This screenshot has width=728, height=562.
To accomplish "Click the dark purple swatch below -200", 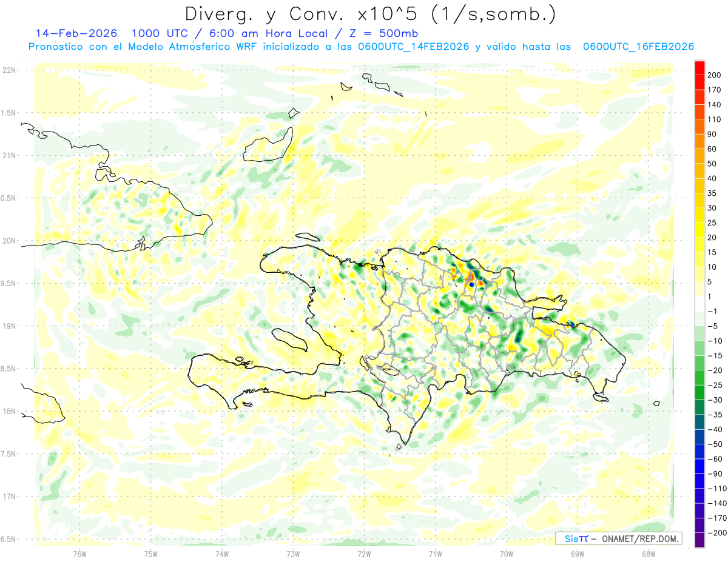I will (x=699, y=541).
